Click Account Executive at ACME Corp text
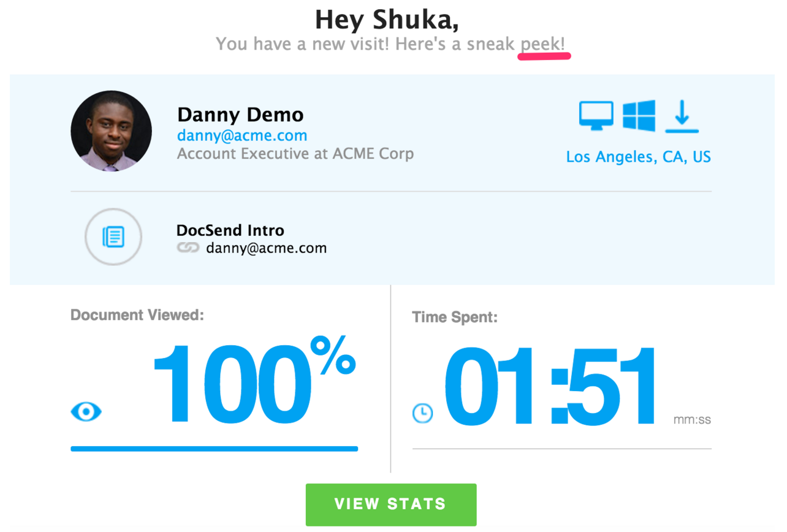 [x=295, y=153]
